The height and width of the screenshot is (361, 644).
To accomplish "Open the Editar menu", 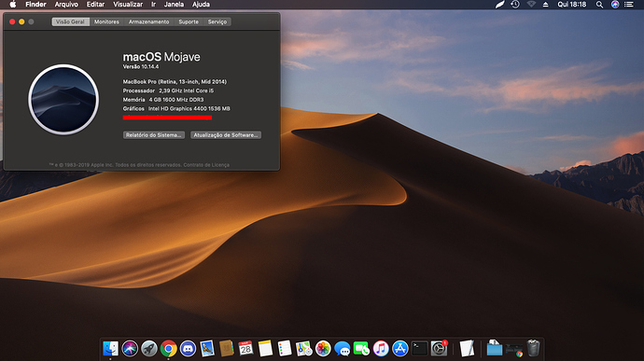I will point(95,5).
